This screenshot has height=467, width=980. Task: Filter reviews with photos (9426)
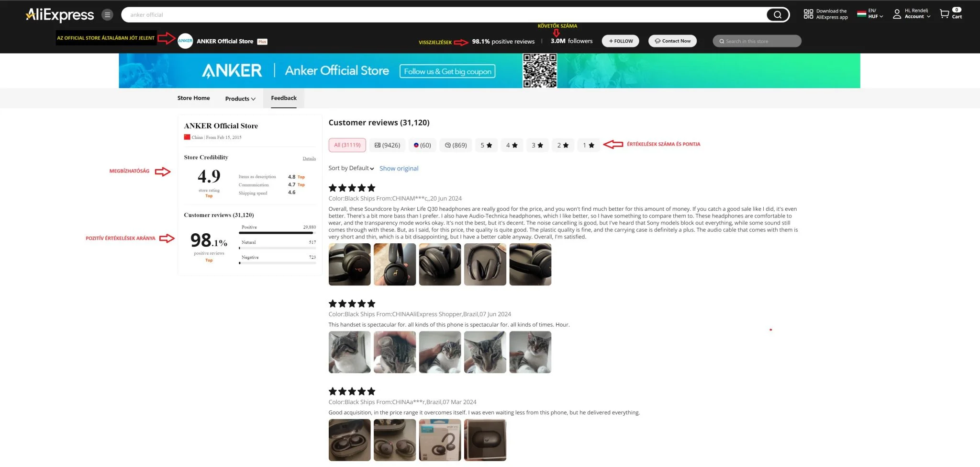point(387,145)
